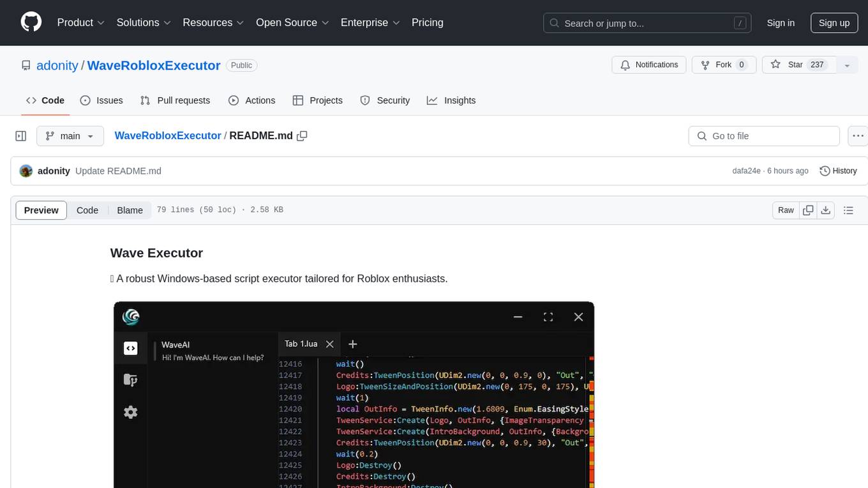Image resolution: width=868 pixels, height=488 pixels.
Task: Sign in to GitHub
Action: (x=781, y=22)
